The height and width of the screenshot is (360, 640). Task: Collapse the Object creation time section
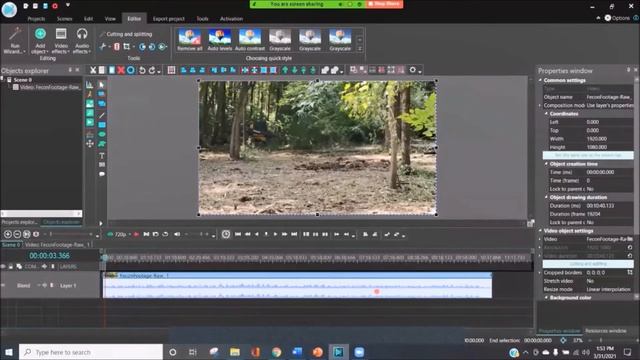coord(546,164)
